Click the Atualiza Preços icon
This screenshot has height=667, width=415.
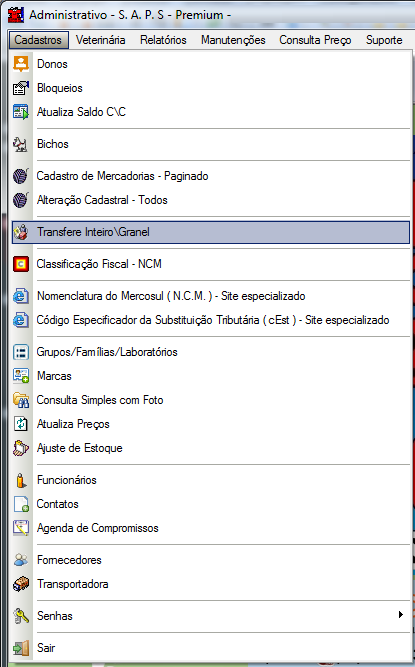(21, 424)
